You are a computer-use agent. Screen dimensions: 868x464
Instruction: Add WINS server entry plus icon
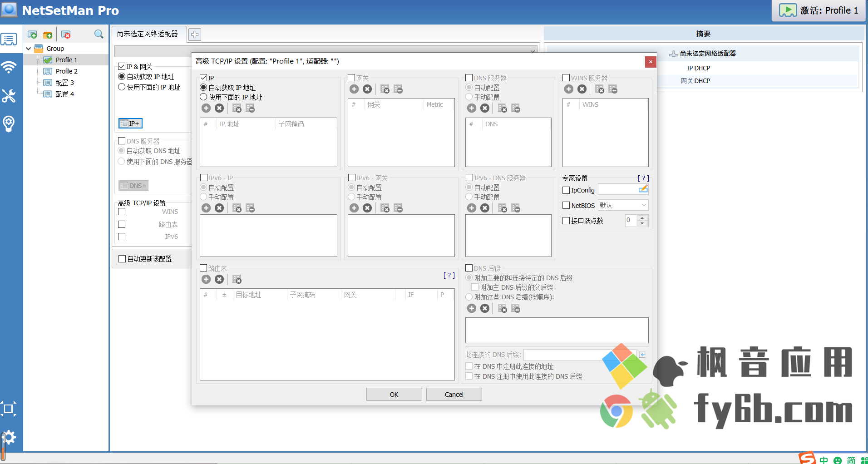tap(569, 89)
